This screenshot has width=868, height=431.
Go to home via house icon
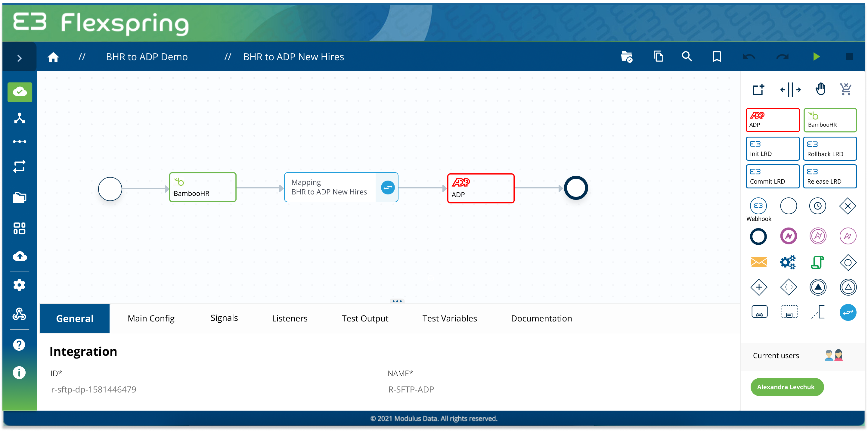(x=53, y=57)
